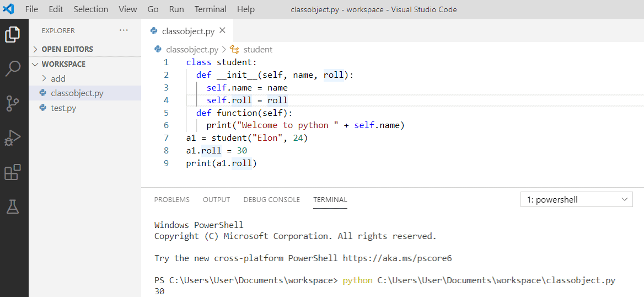Image resolution: width=644 pixels, height=297 pixels.
Task: Open the Explorer view in activity bar
Action: coord(13,34)
